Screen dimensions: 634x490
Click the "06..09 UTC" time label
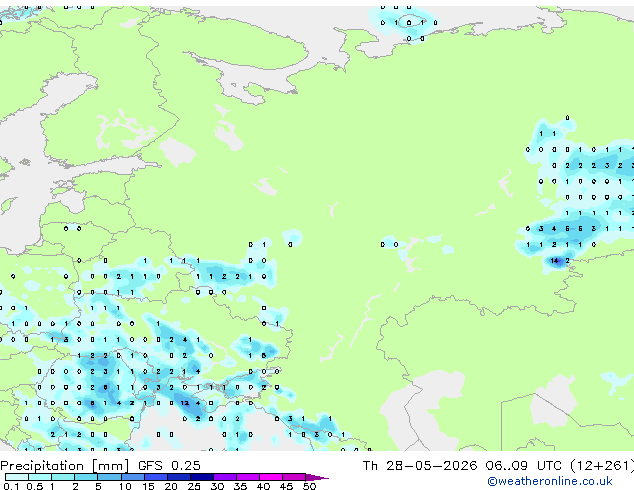524,466
